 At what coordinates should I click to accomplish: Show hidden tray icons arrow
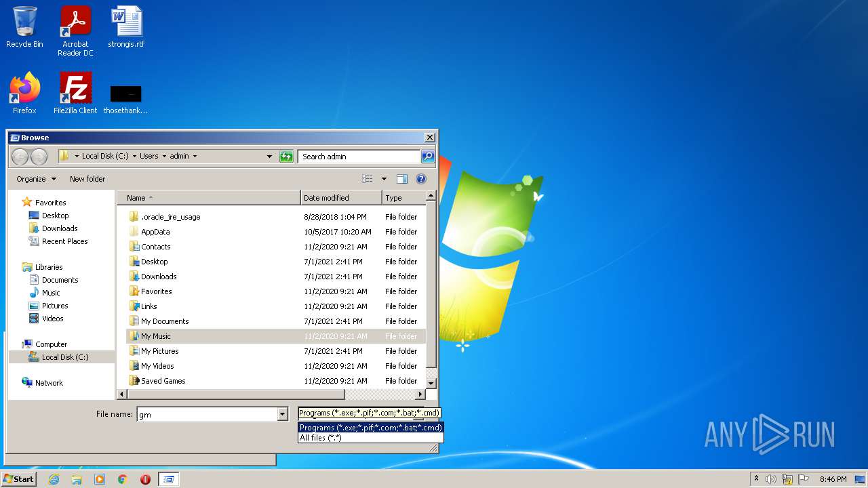tap(757, 479)
